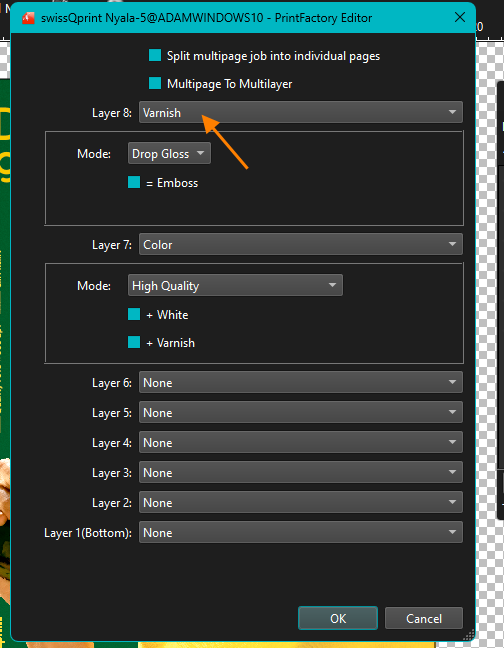Viewport: 504px width, 648px height.
Task: Click the Layer 4 dropdown arrow
Action: click(452, 442)
